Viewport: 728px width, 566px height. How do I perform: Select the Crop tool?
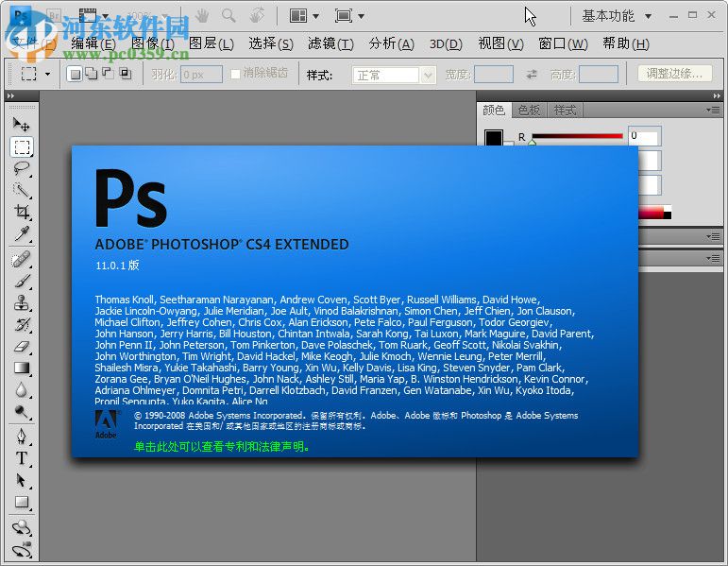pyautogui.click(x=22, y=212)
